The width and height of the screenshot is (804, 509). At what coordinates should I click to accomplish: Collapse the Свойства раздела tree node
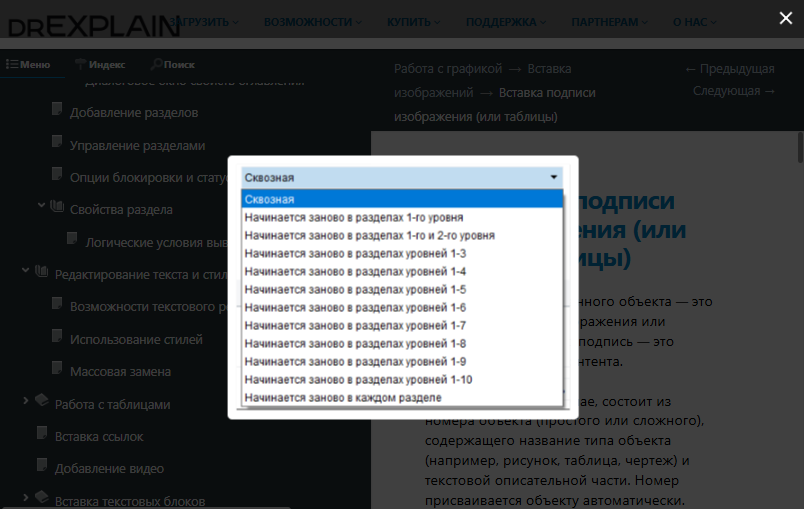[x=41, y=206]
